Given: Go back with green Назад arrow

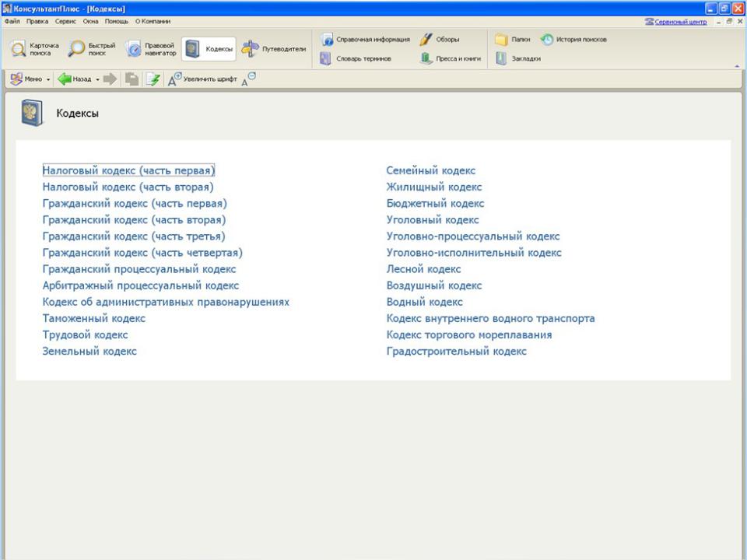Looking at the screenshot, I should [75, 79].
